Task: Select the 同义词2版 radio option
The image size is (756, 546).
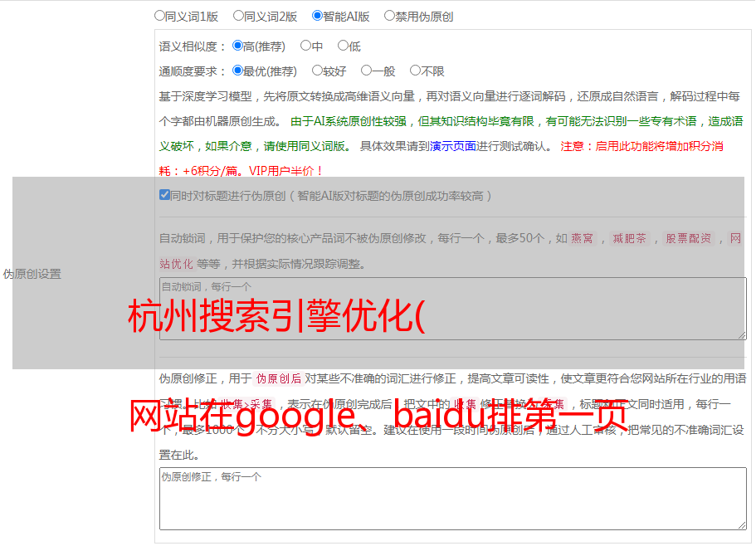Action: point(238,16)
